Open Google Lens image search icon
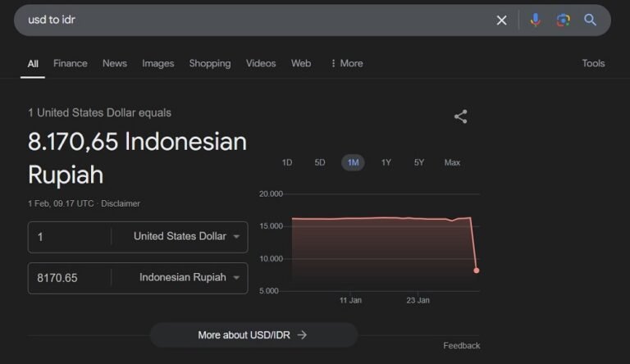This screenshot has width=630, height=364. click(x=563, y=20)
